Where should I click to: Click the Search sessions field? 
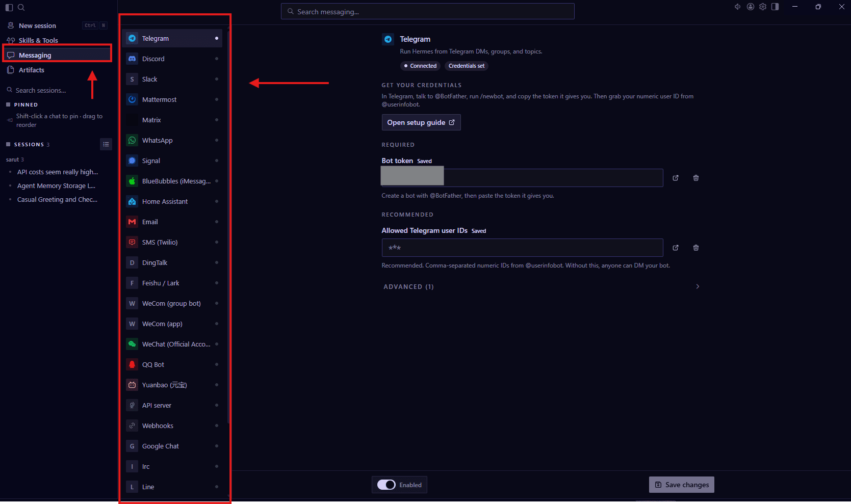pos(57,90)
